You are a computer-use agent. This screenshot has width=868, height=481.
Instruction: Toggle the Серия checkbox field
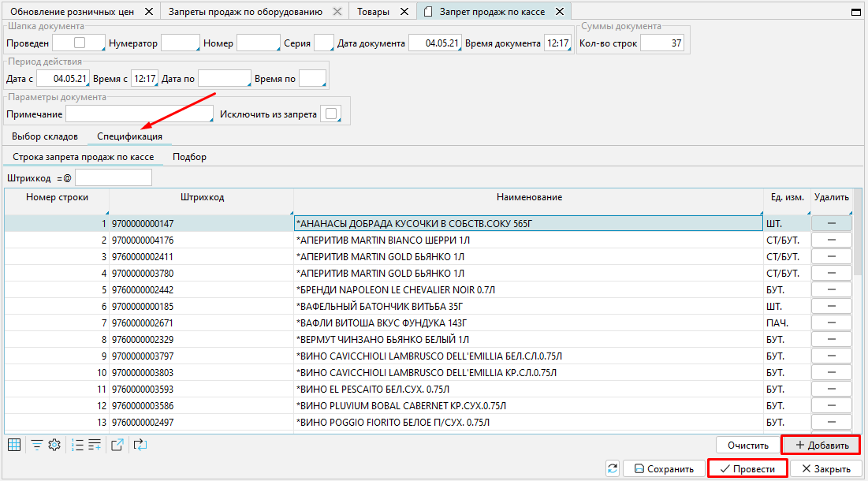(x=323, y=43)
